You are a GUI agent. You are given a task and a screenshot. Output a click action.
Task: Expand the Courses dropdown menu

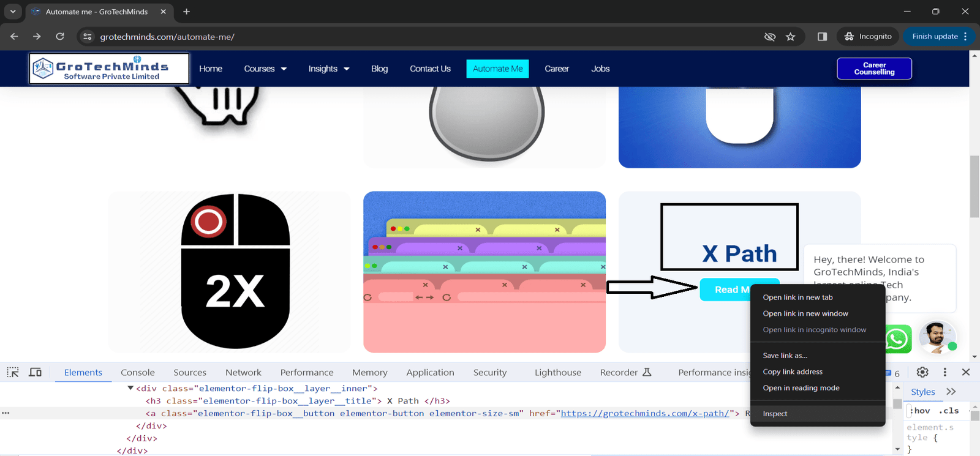(x=265, y=69)
